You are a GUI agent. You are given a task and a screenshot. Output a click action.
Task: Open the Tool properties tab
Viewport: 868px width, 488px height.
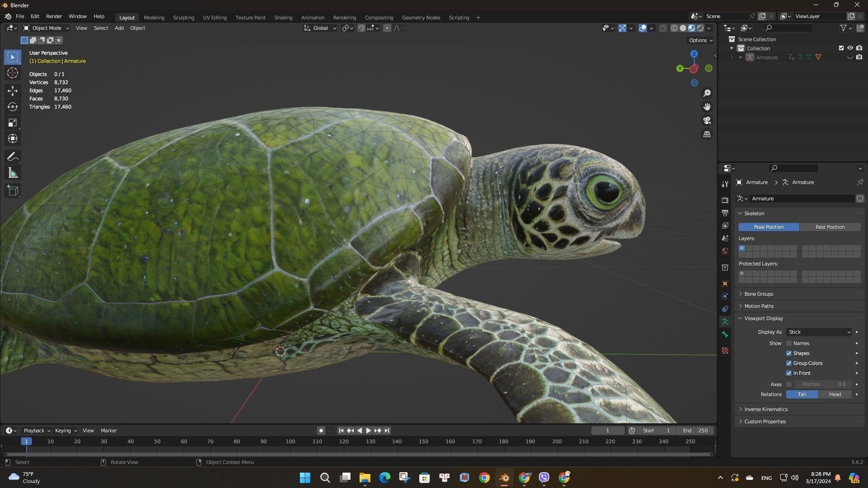tap(725, 184)
